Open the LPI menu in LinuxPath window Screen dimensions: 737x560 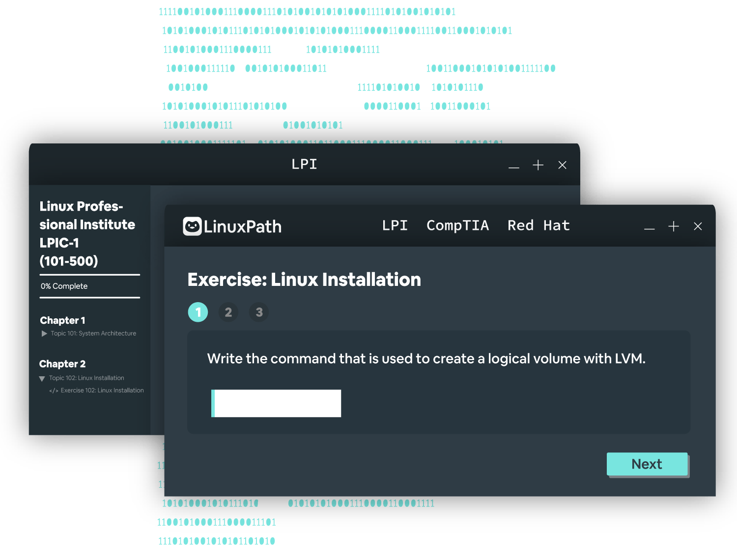click(x=395, y=225)
